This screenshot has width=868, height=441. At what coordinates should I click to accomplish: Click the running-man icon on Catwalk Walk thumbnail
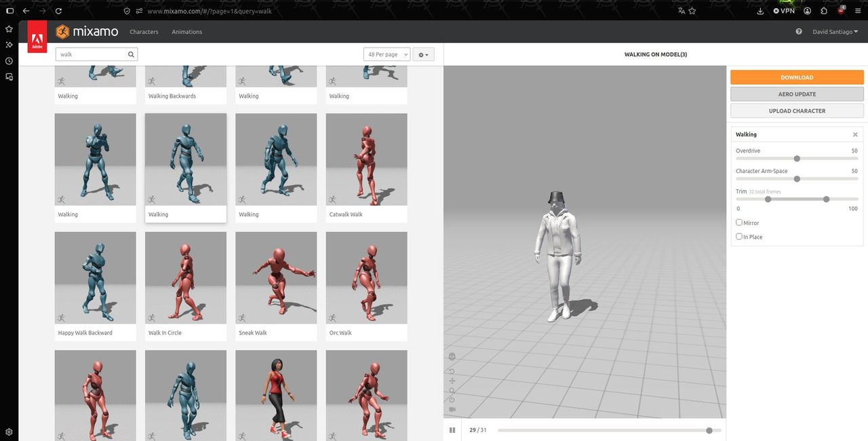click(333, 199)
